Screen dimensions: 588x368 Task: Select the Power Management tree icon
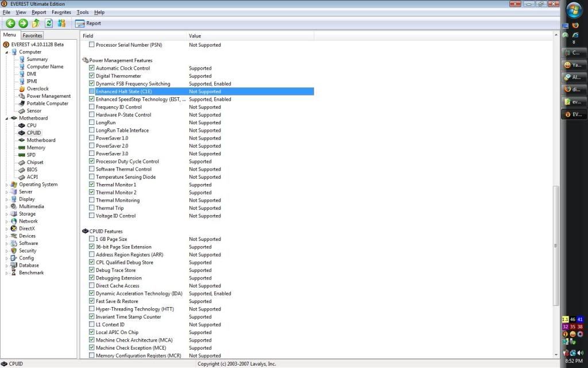(x=22, y=96)
